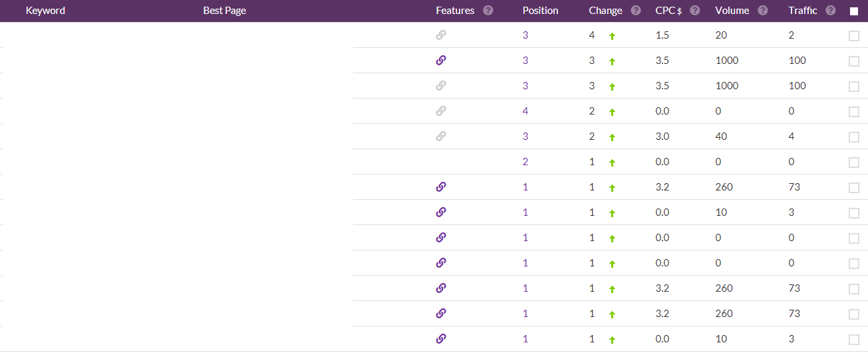The height and width of the screenshot is (355, 868).
Task: Click the Traffic column header label
Action: click(803, 11)
